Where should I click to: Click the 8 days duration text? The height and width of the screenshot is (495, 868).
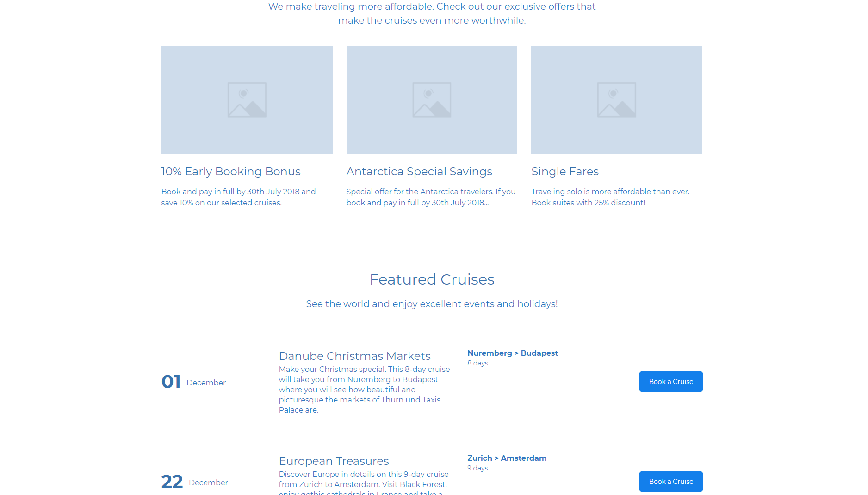(477, 363)
